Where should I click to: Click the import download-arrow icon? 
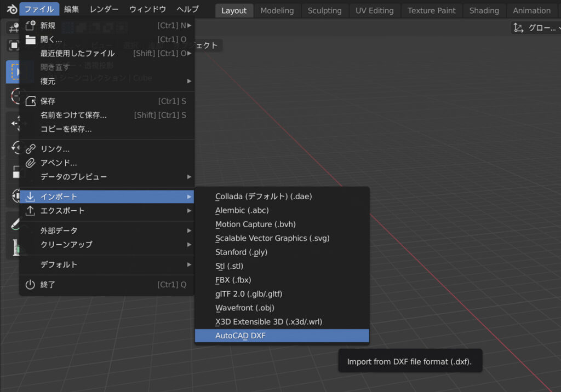click(31, 197)
